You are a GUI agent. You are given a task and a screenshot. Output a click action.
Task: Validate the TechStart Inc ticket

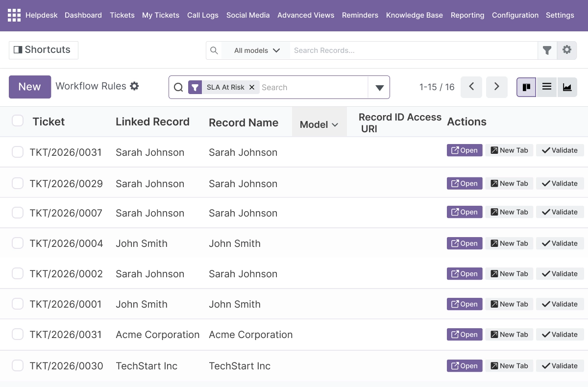560,366
